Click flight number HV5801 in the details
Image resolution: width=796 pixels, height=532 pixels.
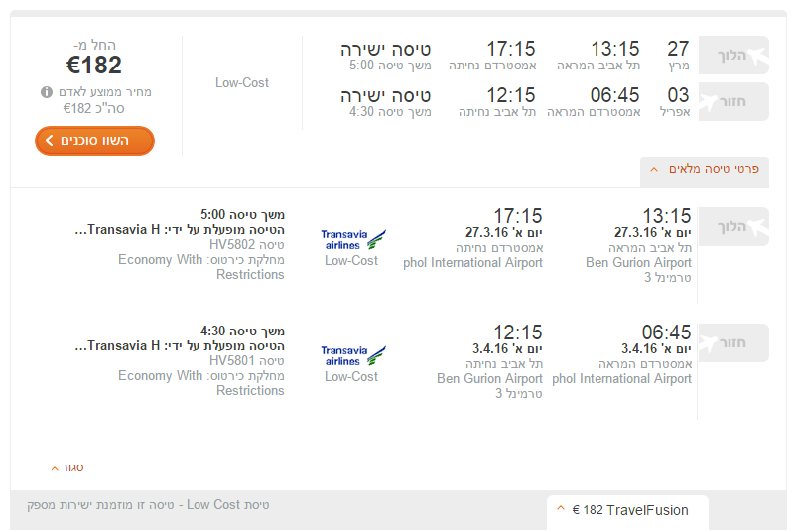(232, 360)
